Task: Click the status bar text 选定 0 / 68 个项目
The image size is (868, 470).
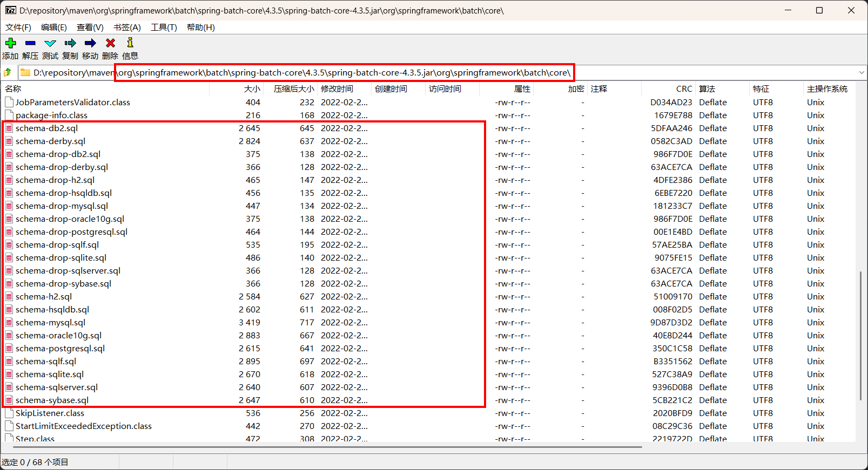Action: [35, 462]
